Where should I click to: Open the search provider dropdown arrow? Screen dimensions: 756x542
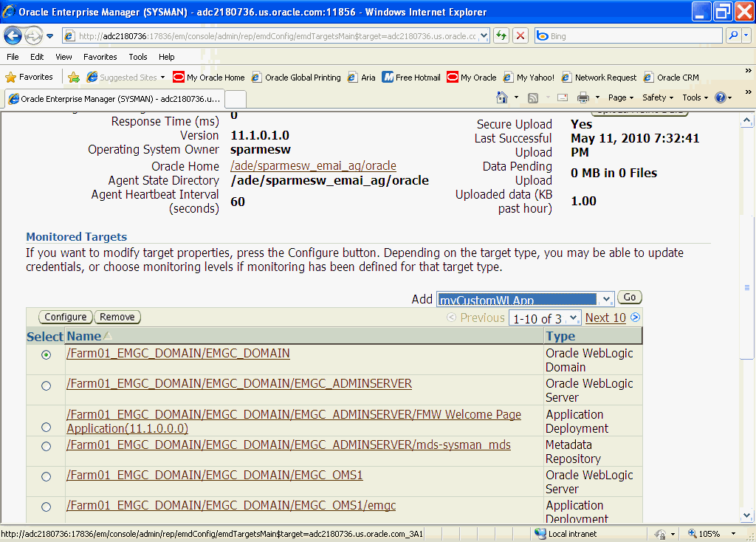pyautogui.click(x=746, y=35)
